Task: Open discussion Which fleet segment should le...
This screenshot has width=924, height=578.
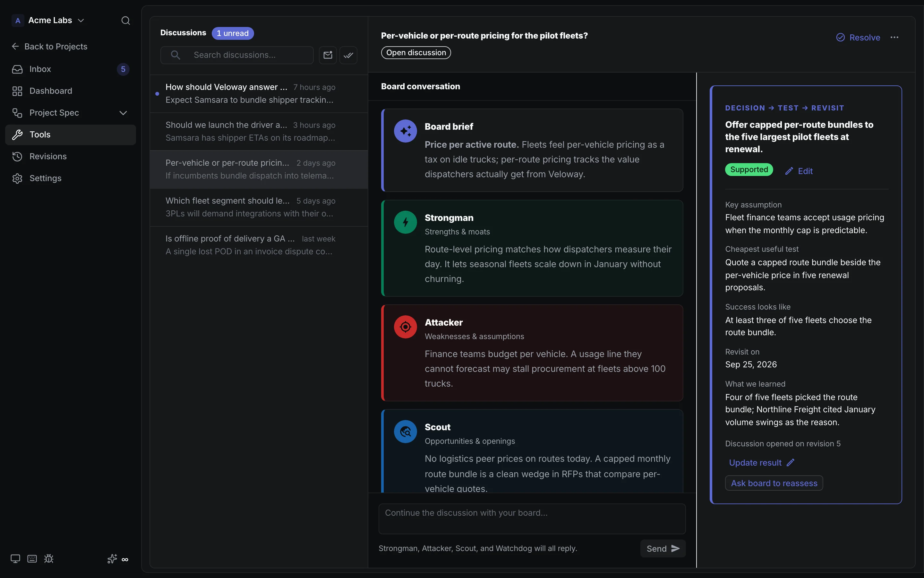Action: click(259, 207)
